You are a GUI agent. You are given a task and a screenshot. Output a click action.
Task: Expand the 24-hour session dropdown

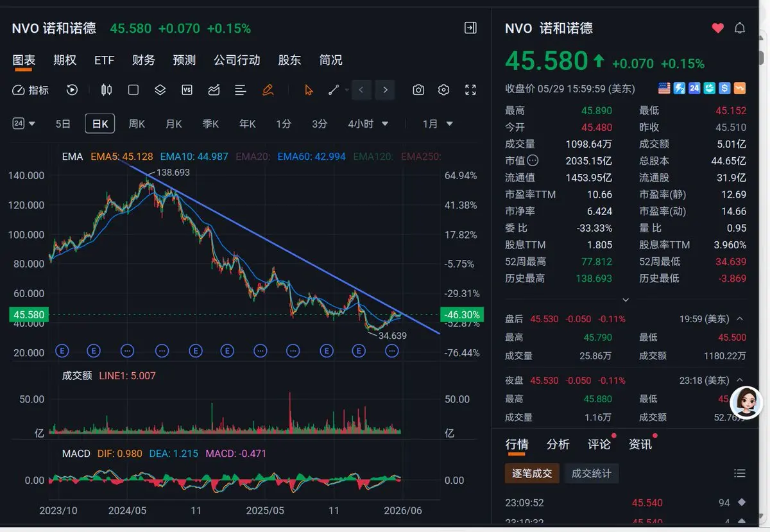(x=24, y=124)
